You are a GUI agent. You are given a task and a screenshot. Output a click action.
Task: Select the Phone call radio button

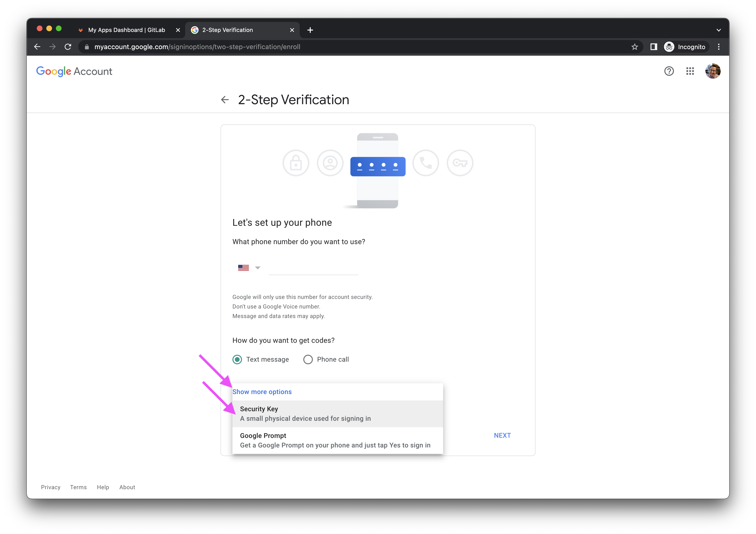(308, 359)
